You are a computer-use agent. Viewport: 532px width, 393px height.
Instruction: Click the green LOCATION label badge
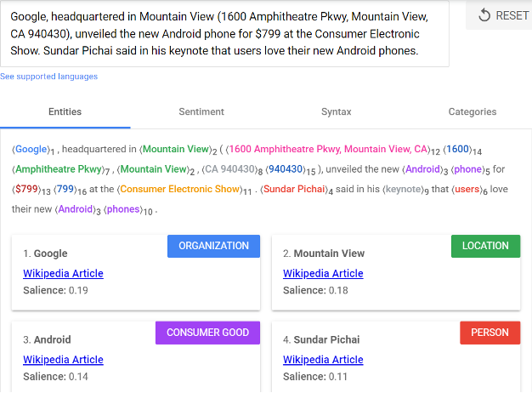click(485, 246)
